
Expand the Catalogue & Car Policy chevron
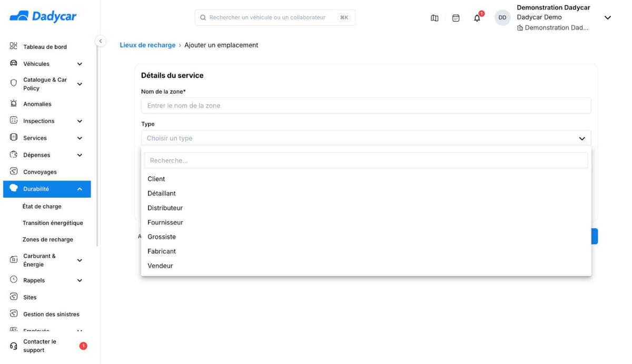click(x=80, y=84)
